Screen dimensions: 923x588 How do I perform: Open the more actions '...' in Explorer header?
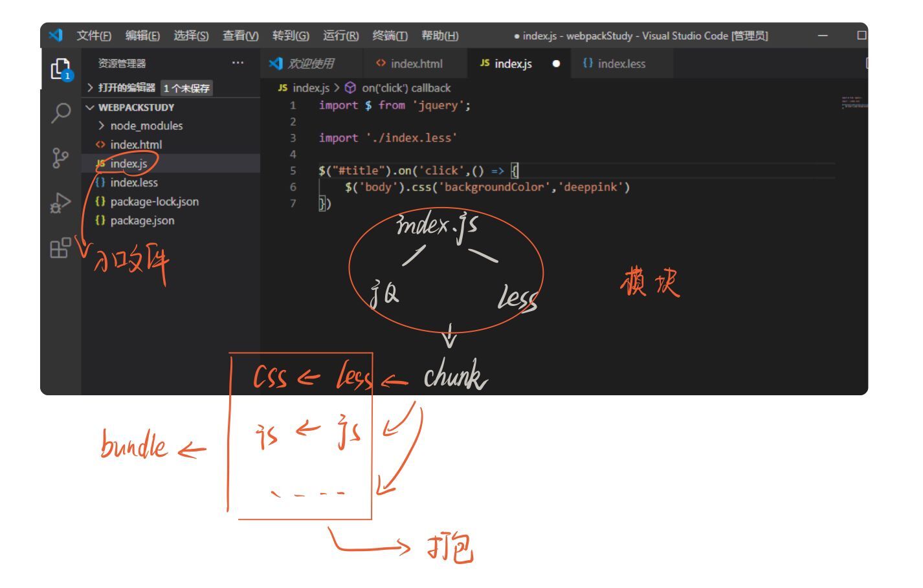238,62
